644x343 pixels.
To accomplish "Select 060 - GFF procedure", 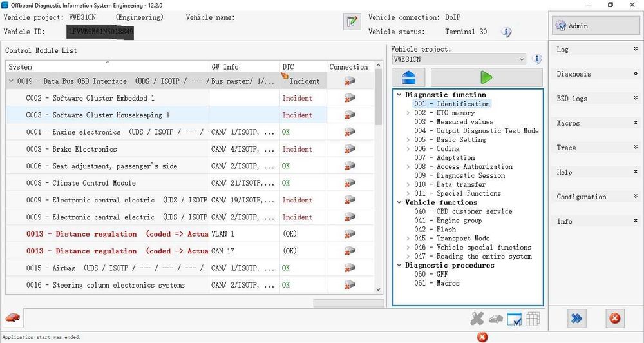I will [x=431, y=274].
